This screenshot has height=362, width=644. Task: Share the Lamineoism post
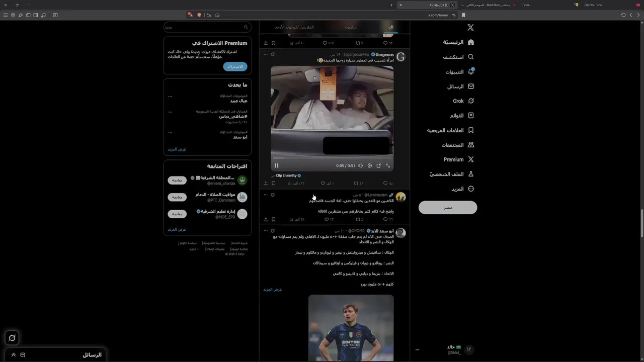[266, 219]
